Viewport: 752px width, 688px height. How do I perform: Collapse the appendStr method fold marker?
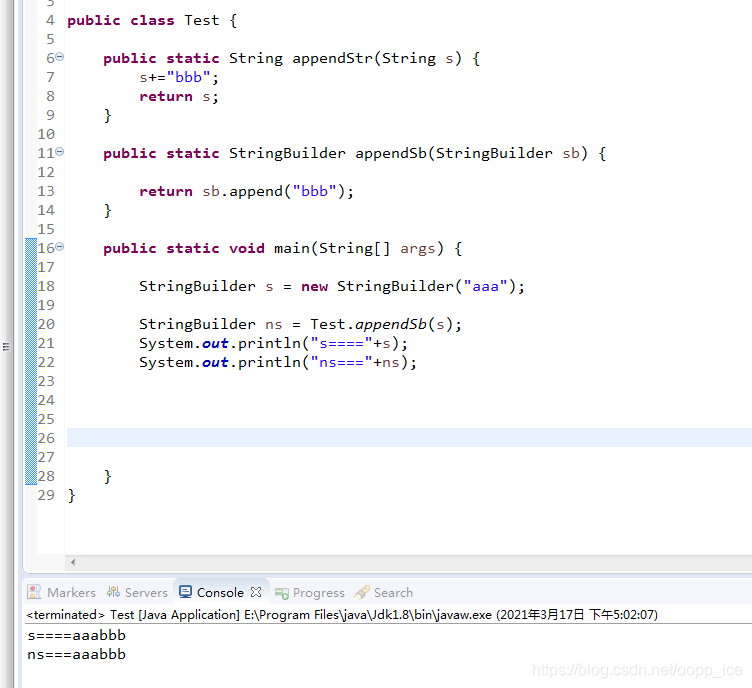coord(59,57)
